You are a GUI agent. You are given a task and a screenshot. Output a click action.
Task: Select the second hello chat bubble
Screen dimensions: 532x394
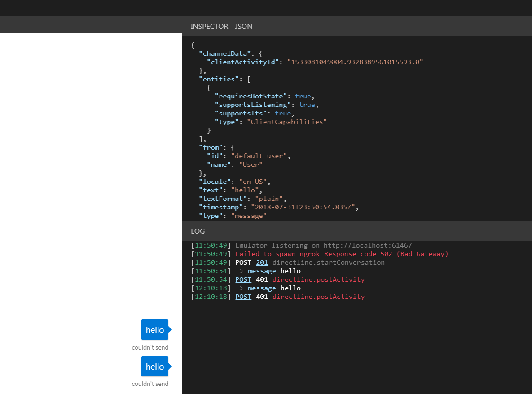pos(154,366)
